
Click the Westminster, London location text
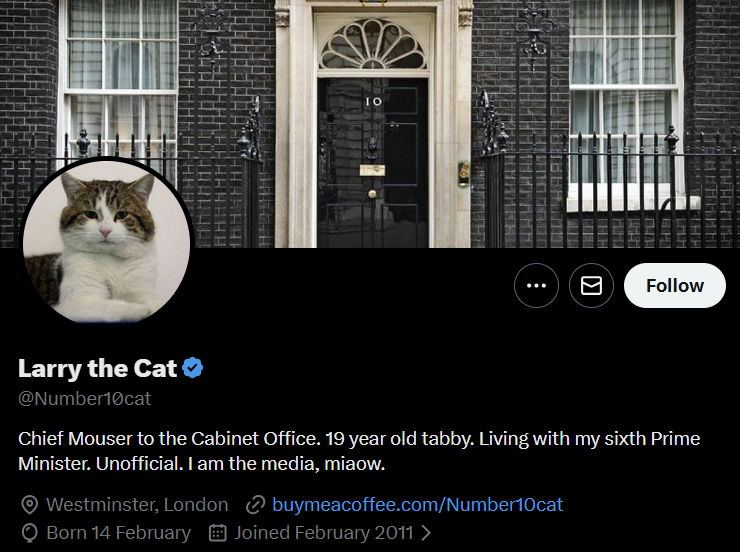click(137, 505)
